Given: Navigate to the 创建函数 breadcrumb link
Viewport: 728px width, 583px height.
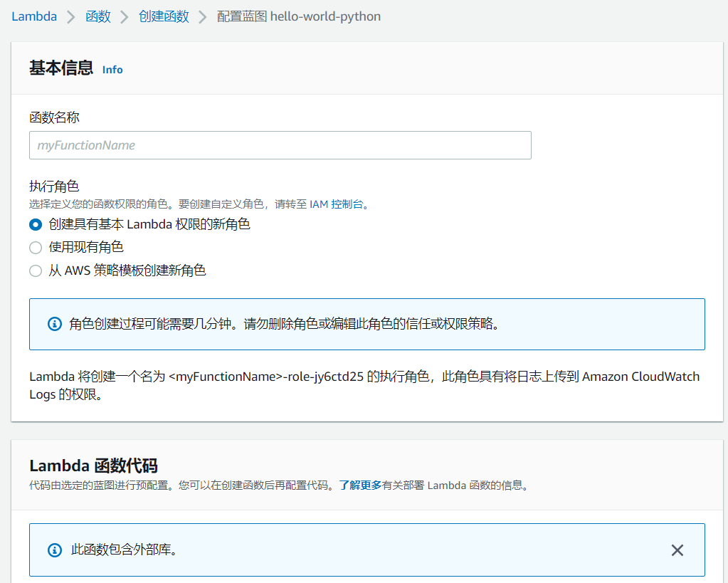Looking at the screenshot, I should point(164,16).
